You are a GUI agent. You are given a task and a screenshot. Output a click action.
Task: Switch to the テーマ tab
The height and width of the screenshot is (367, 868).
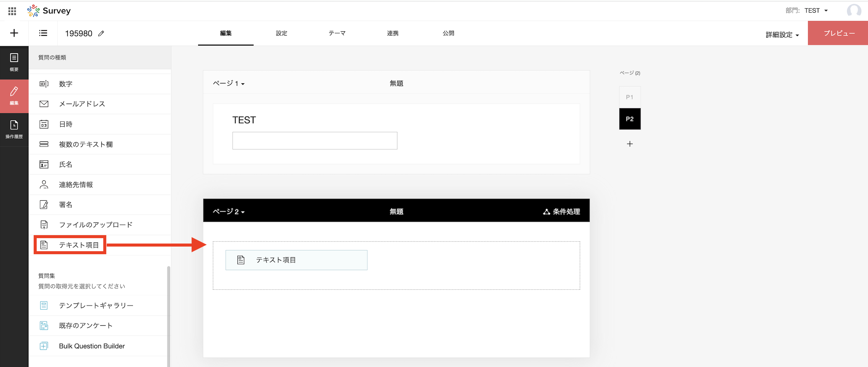337,33
